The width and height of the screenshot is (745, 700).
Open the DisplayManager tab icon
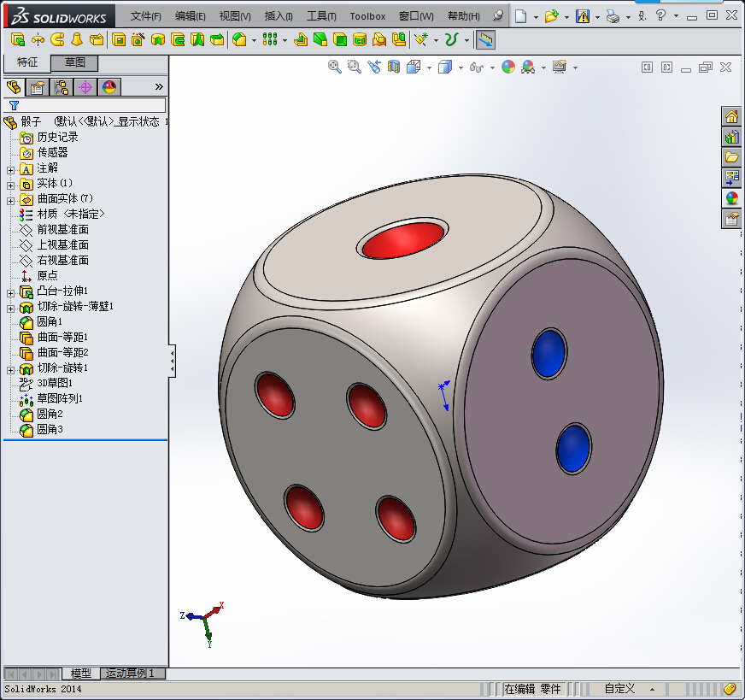(109, 87)
